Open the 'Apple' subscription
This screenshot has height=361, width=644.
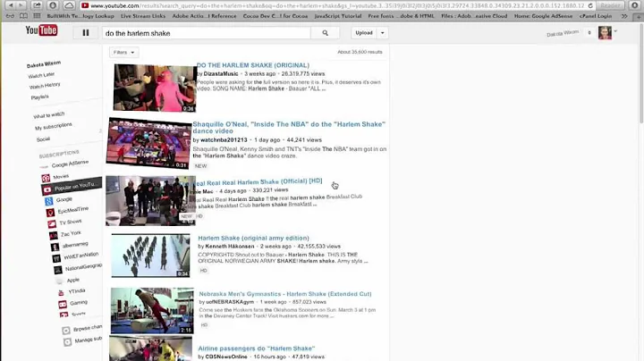coord(73,280)
